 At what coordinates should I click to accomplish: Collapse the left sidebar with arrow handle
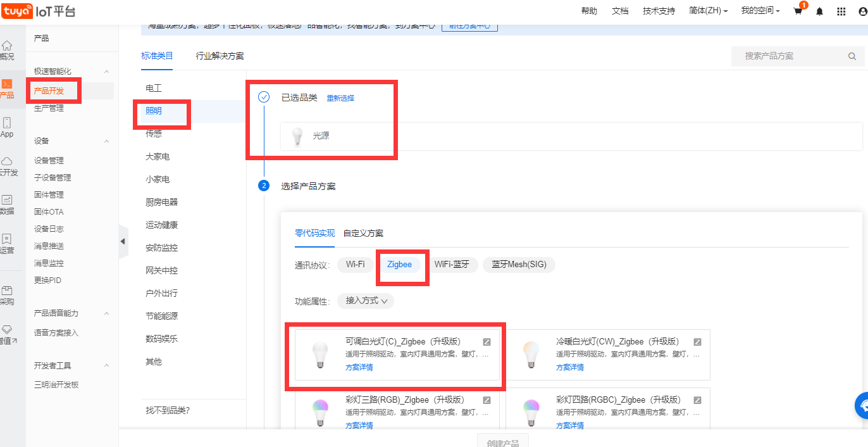tap(123, 241)
